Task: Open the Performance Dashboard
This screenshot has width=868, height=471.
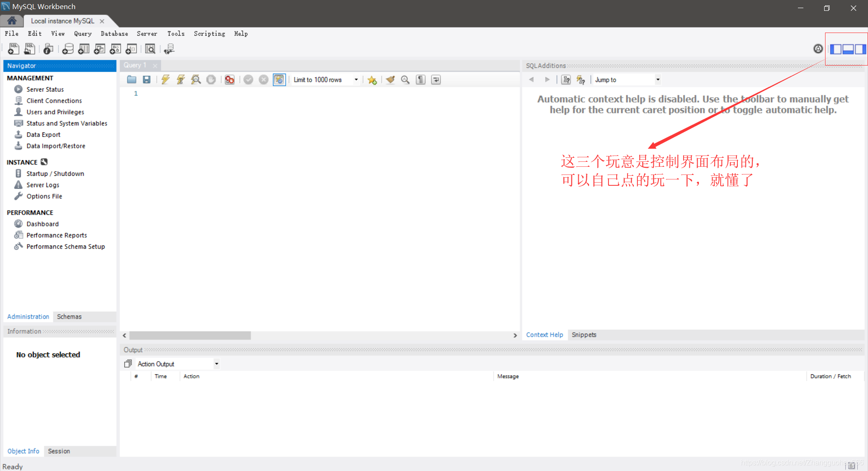Action: point(42,223)
